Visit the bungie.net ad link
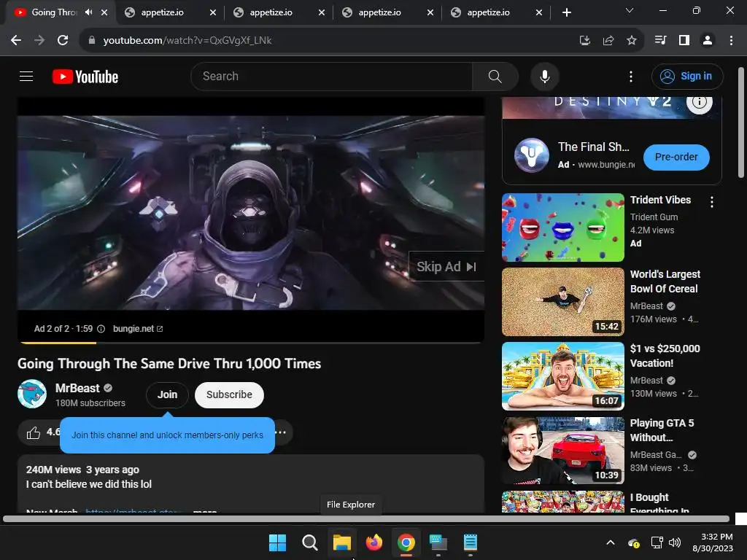747x560 pixels. click(138, 329)
